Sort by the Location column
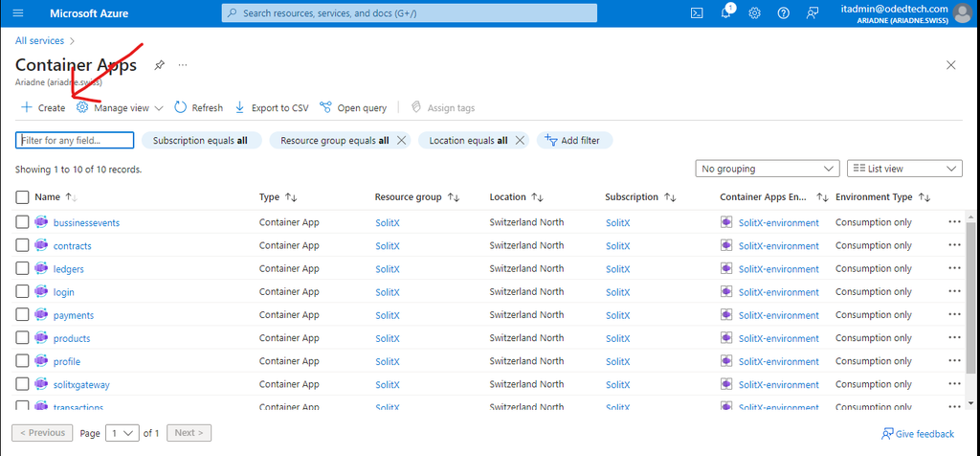This screenshot has height=456, width=980. point(516,197)
